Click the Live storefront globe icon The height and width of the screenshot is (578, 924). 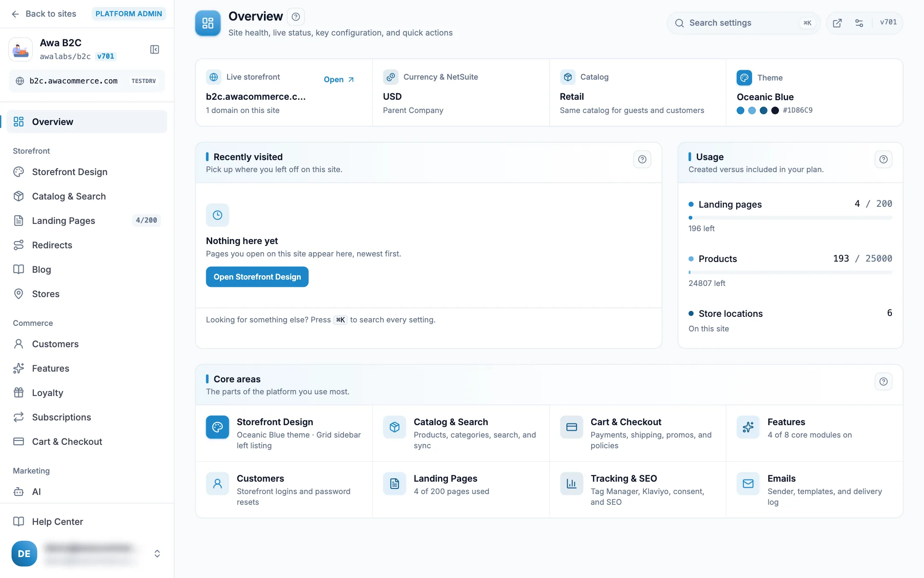213,77
